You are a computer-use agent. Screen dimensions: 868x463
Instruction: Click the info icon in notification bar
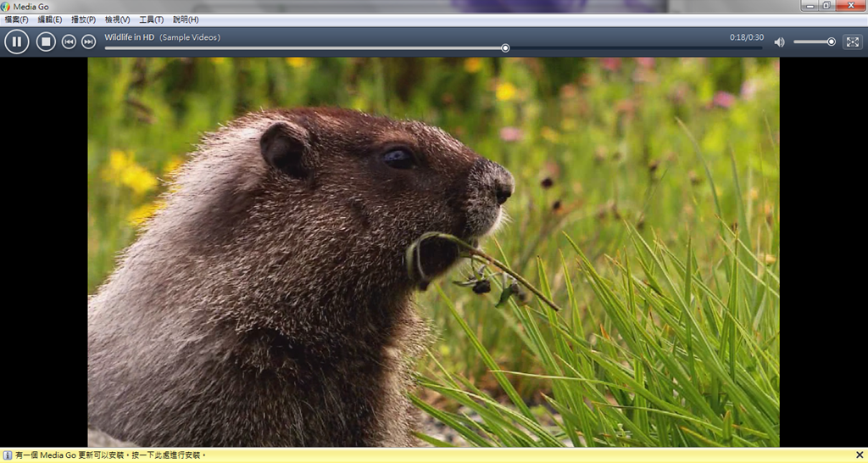[8, 455]
